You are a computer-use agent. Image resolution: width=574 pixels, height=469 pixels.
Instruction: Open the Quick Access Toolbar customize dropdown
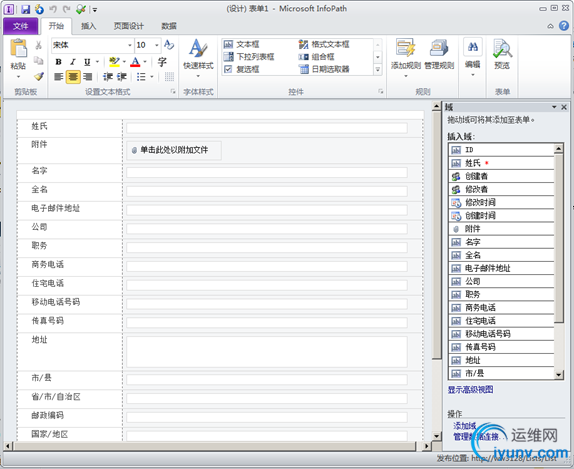point(95,10)
